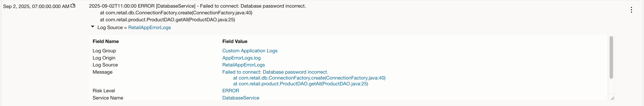This screenshot has height=106, width=644.
Task: Collapse the Log Source disclosure triangle
Action: tap(92, 27)
